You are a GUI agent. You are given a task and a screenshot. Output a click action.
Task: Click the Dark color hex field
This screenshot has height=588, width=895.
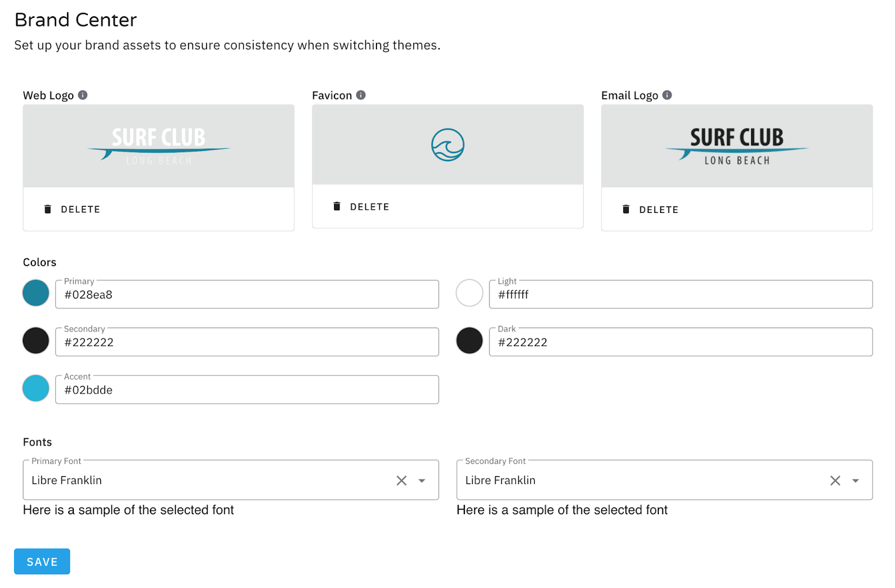point(681,342)
